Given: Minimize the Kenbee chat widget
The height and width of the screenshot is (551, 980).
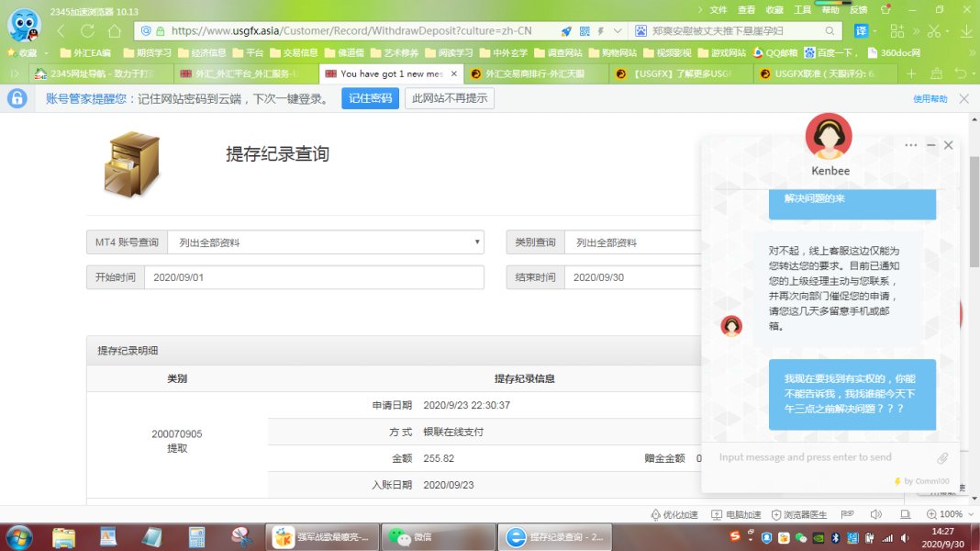Looking at the screenshot, I should point(930,145).
